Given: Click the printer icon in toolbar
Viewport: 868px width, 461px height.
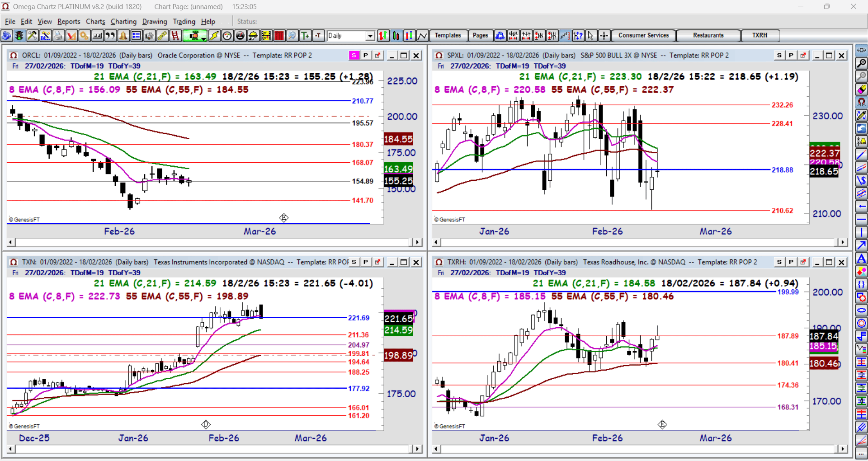Looking at the screenshot, I should pyautogui.click(x=58, y=36).
